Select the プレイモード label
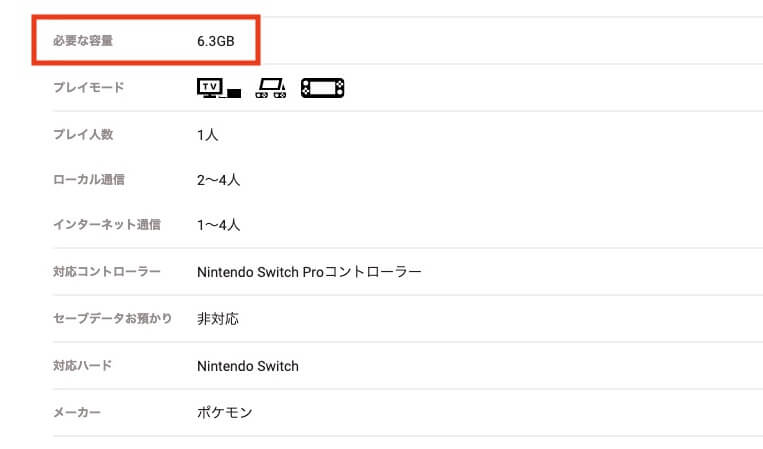 click(89, 88)
